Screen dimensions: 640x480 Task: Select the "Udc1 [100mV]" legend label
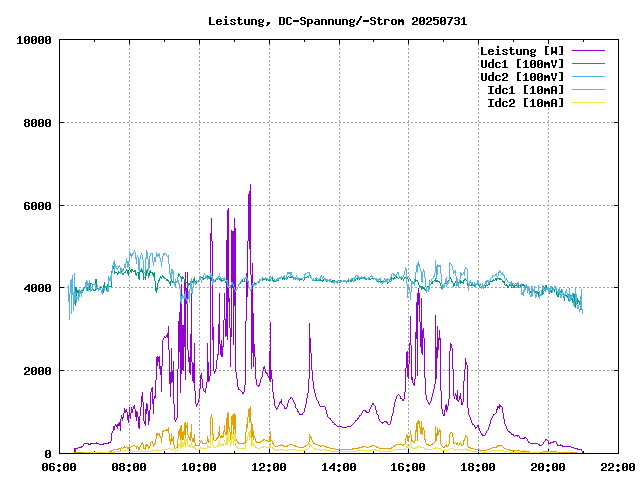[x=521, y=64]
